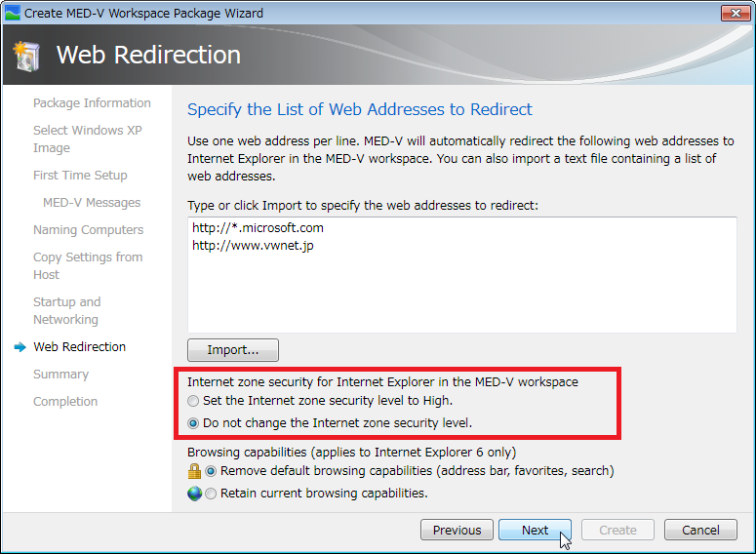Screen dimensions: 756x554
Task: Open the Package Information step
Action: (92, 103)
